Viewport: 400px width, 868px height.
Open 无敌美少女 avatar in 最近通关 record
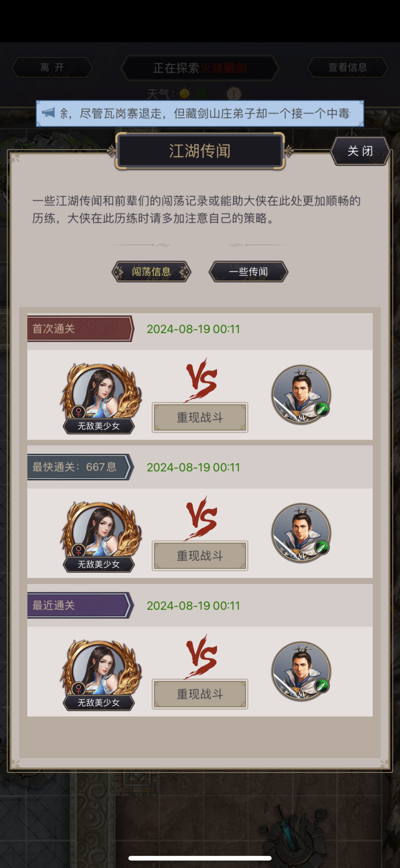tap(100, 670)
